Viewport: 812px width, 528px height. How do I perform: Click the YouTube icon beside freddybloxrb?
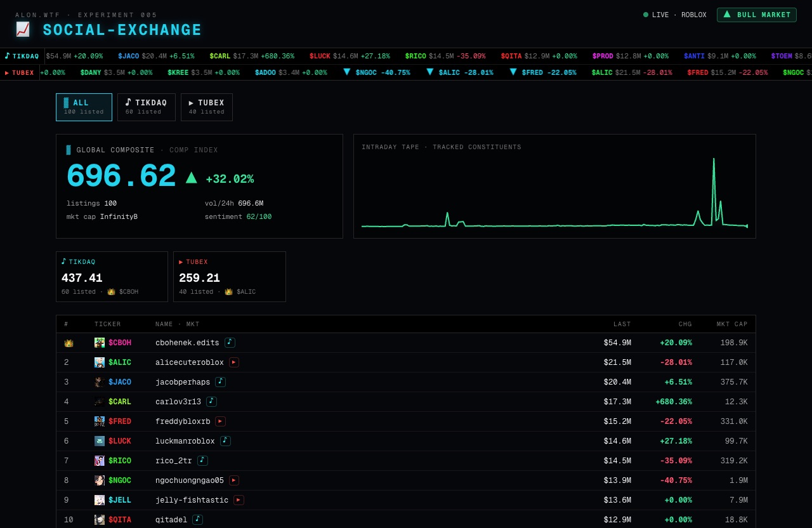tap(220, 421)
